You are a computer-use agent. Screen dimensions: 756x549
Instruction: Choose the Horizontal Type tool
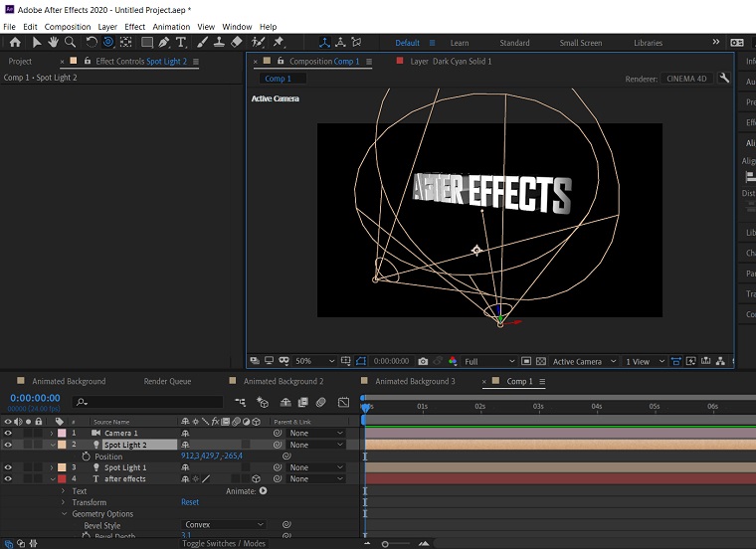coord(181,43)
